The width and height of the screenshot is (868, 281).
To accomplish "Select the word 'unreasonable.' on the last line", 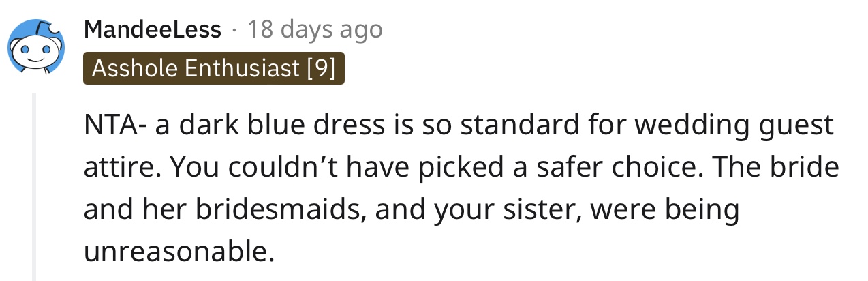I will 178,252.
